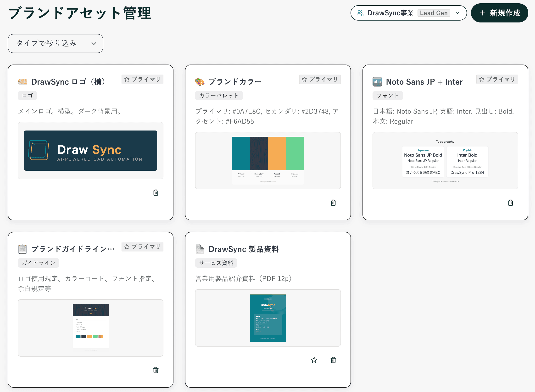Click the abc font icon on Noto Sans JP card

click(x=377, y=82)
